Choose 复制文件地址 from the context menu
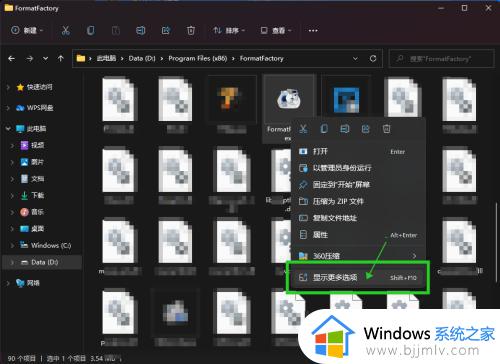 coord(358,218)
